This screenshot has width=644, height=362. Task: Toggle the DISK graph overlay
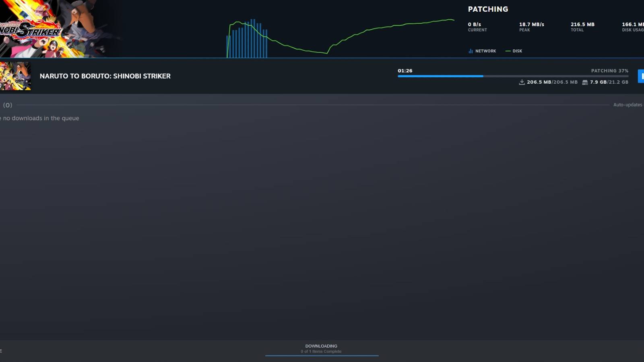[514, 51]
